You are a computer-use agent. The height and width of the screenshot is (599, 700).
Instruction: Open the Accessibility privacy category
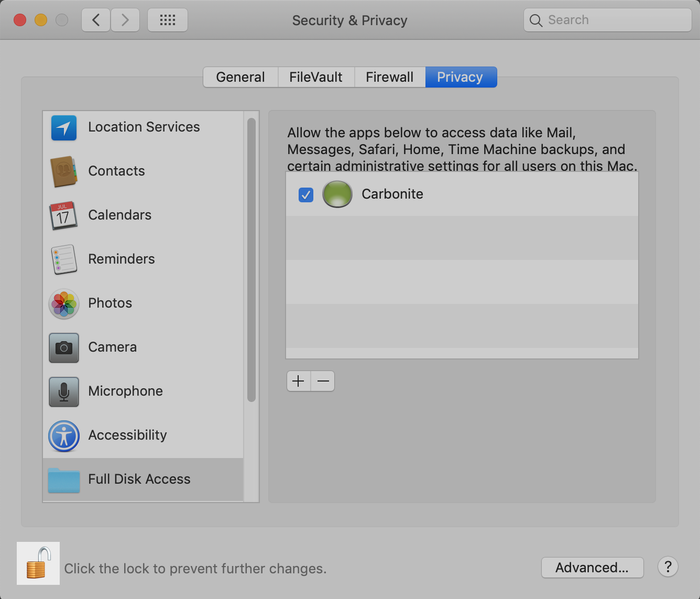[127, 435]
